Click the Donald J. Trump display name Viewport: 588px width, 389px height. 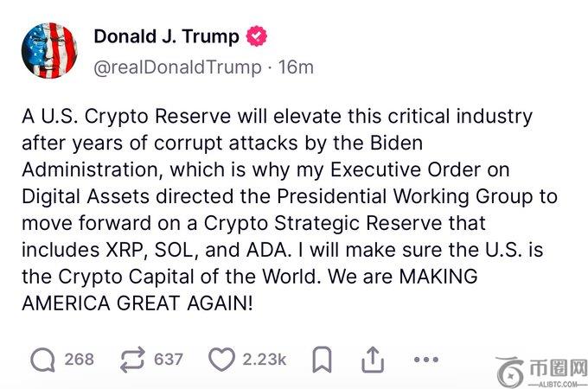(165, 37)
